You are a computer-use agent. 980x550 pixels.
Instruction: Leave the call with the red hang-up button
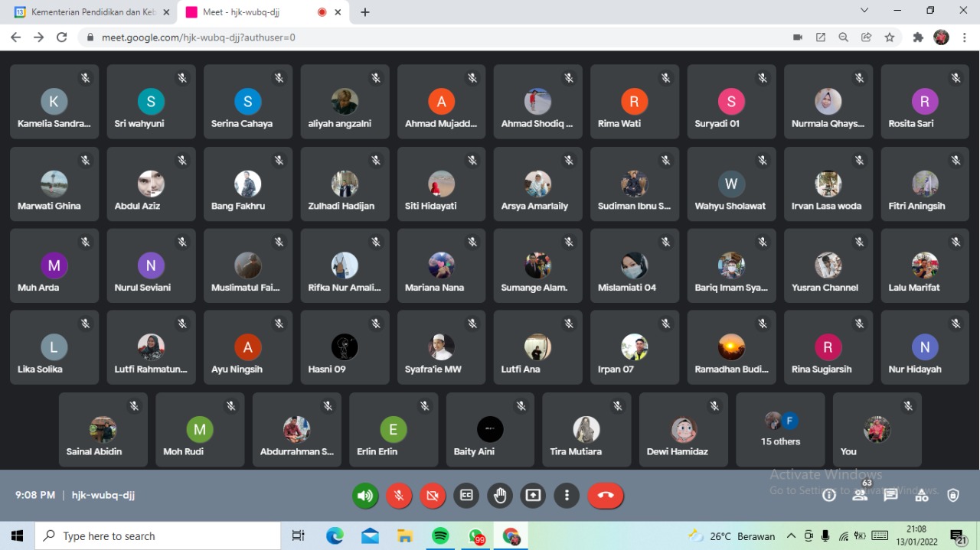pyautogui.click(x=606, y=496)
